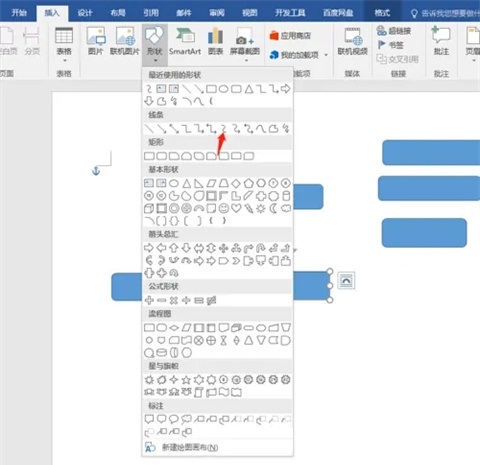Go to the 审阅 tab
480x465 pixels.
217,13
